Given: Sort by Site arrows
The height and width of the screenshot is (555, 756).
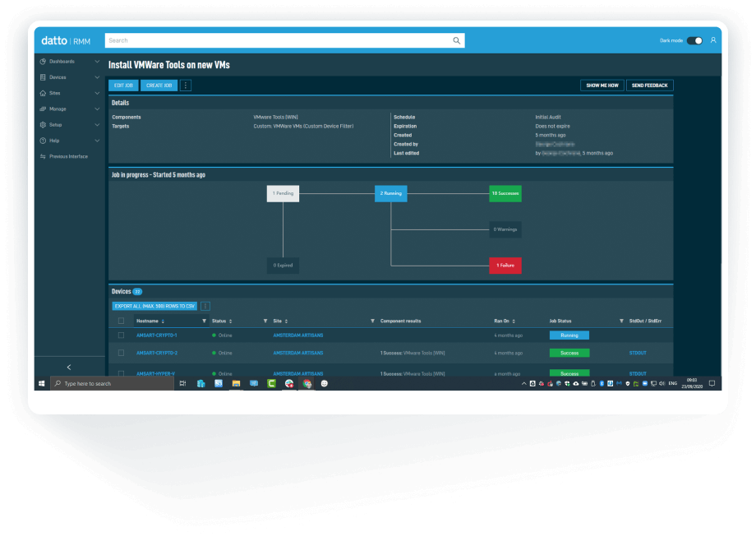Looking at the screenshot, I should coord(287,321).
